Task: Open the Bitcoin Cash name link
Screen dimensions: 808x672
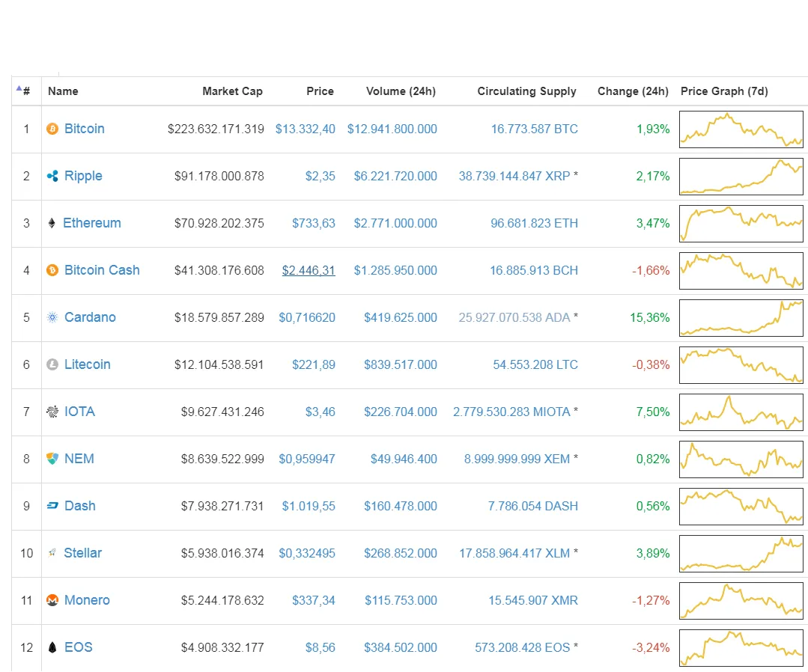Action: [x=102, y=270]
